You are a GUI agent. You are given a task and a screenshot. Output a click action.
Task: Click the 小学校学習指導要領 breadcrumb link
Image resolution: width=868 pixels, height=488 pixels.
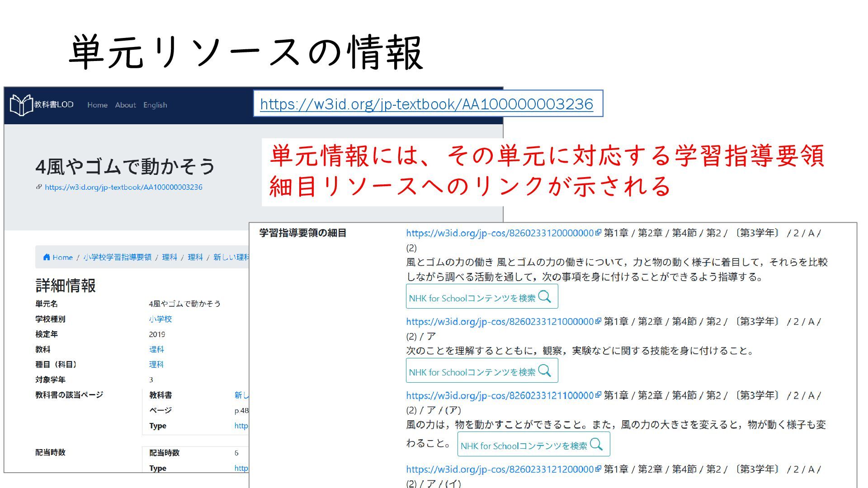point(118,257)
